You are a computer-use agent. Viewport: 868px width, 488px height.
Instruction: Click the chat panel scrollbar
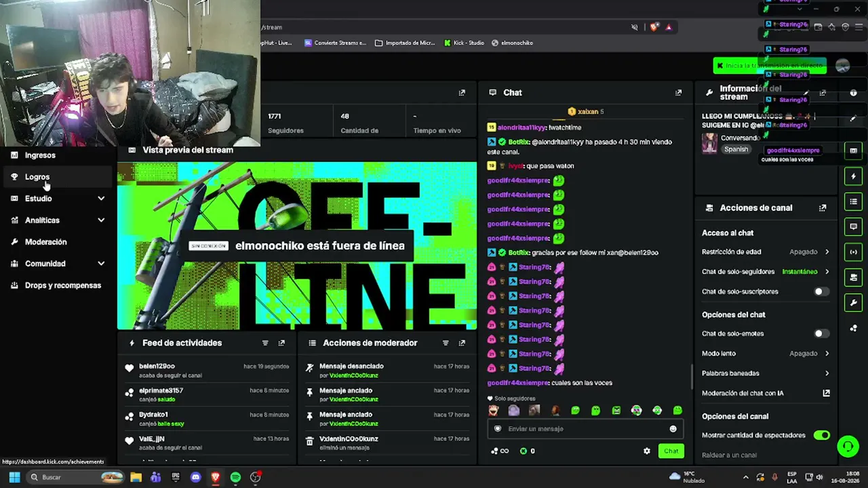click(x=692, y=376)
